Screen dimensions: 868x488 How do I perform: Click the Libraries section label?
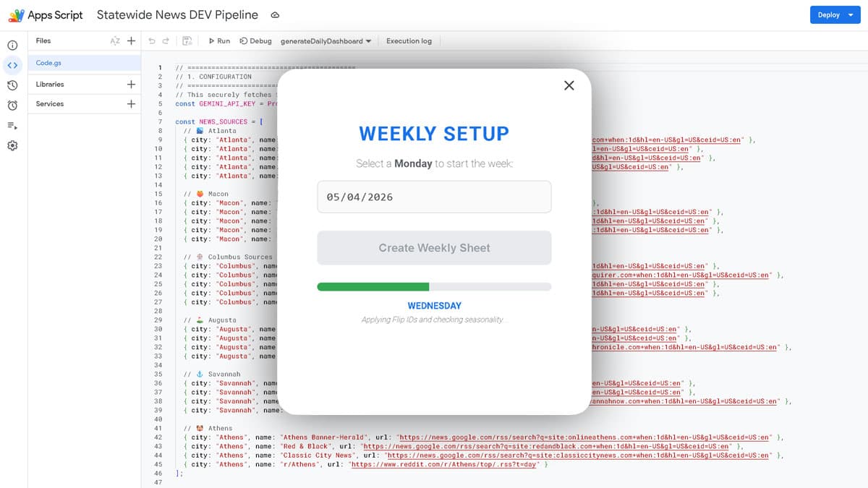pyautogui.click(x=50, y=84)
